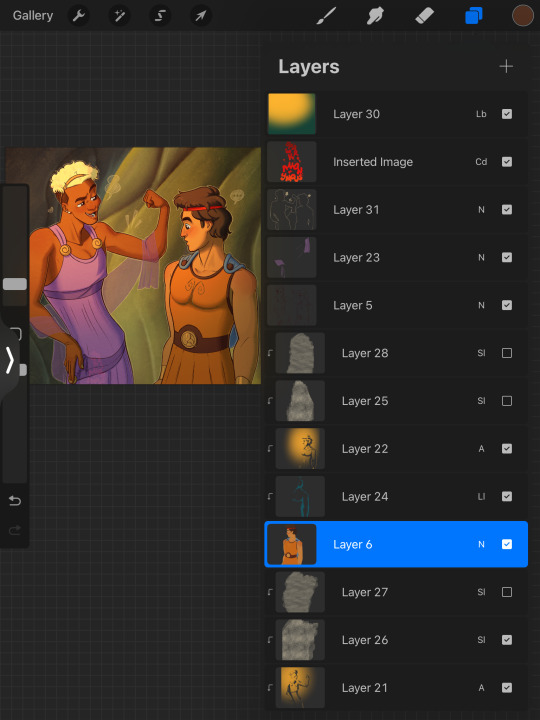The height and width of the screenshot is (720, 540).
Task: Return to the Gallery
Action: (33, 16)
